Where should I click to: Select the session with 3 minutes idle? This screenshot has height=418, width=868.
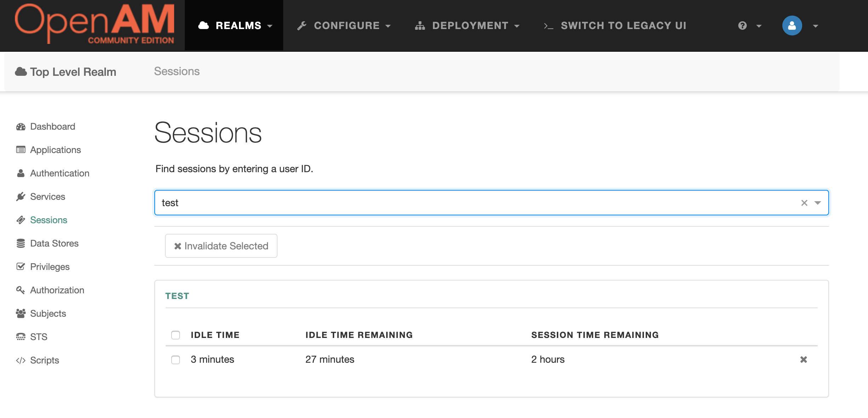pyautogui.click(x=176, y=360)
